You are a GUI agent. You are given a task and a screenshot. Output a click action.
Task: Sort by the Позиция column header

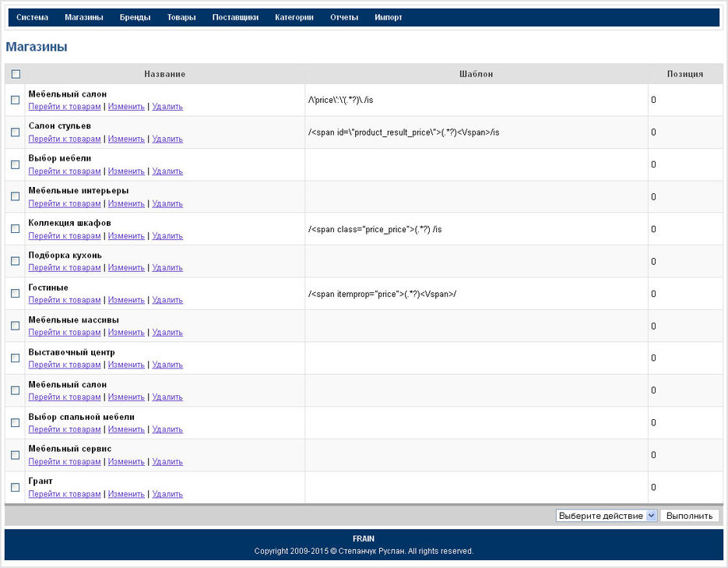[x=684, y=74]
